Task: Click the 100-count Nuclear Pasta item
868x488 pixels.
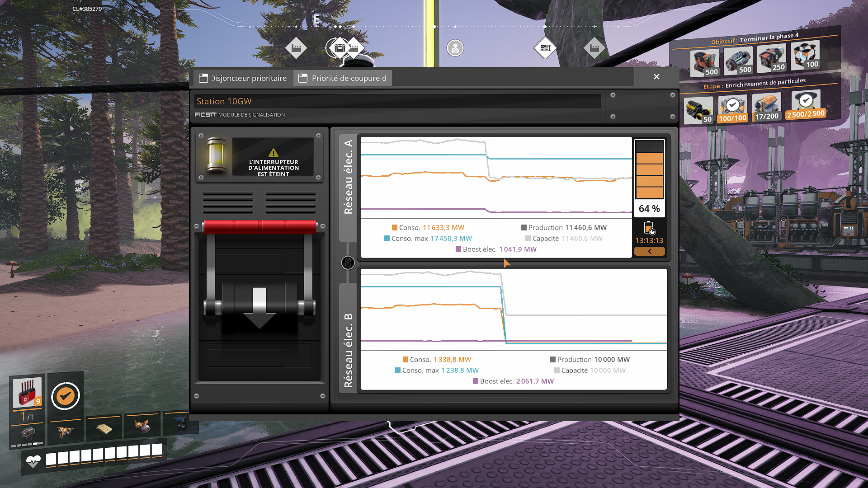Action: point(805,55)
